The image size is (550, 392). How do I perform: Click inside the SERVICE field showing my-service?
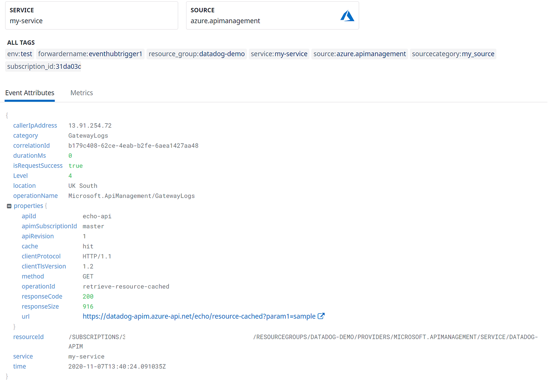(x=92, y=20)
